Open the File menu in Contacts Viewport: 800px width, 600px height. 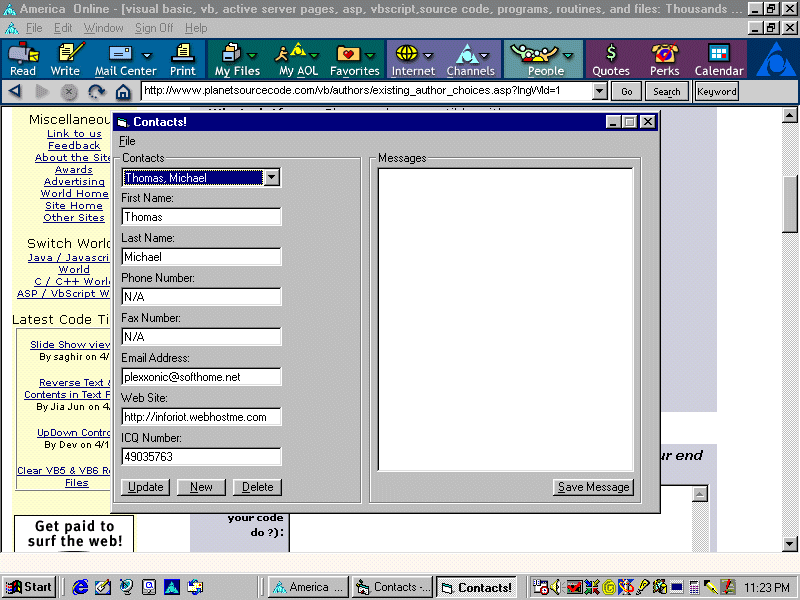[x=127, y=141]
